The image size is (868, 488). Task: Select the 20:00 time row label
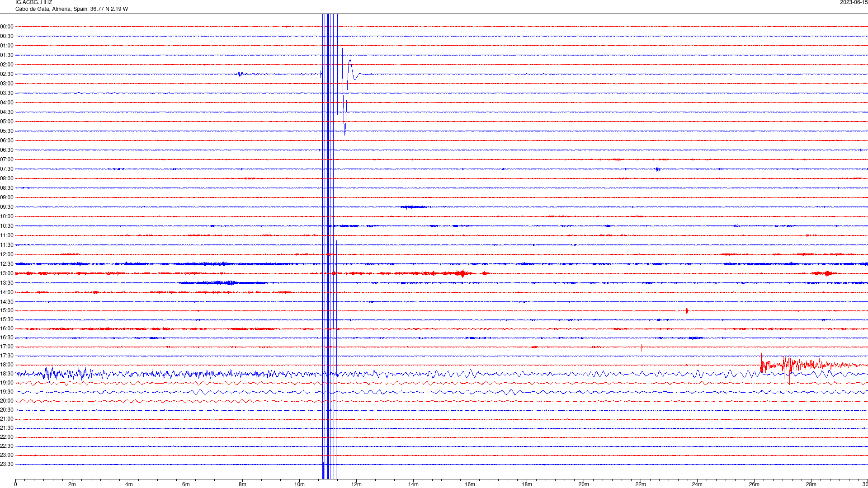[x=7, y=401]
